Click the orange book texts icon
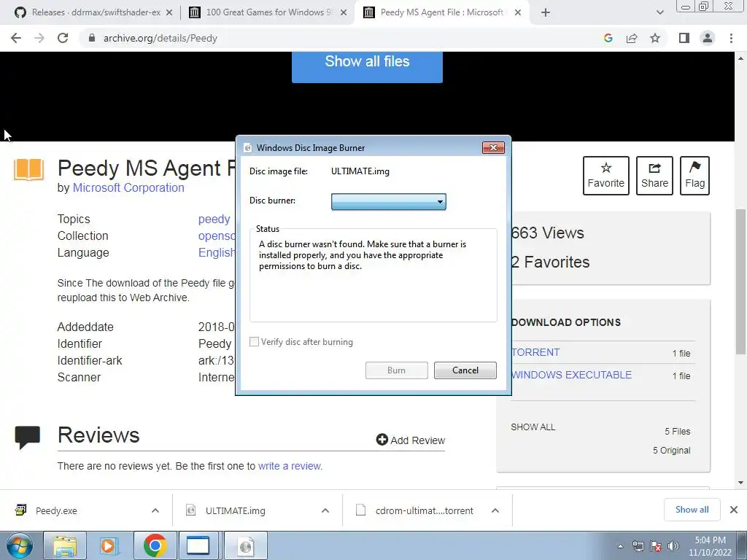747x560 pixels. [28, 169]
